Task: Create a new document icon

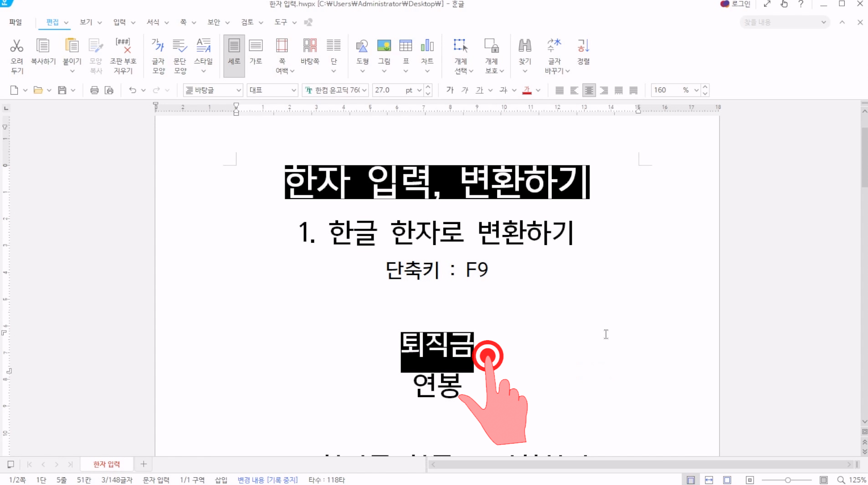Action: 14,90
